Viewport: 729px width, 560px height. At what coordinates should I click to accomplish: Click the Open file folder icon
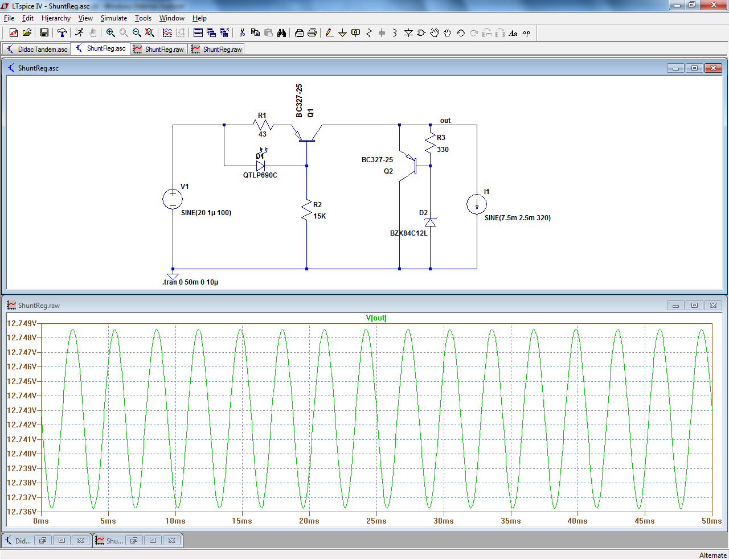[27, 33]
